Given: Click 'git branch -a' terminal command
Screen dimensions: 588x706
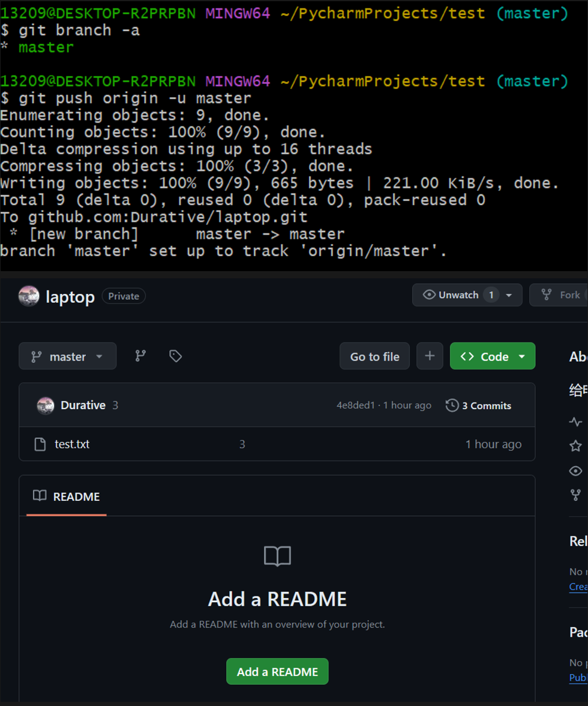Looking at the screenshot, I should pos(79,31).
